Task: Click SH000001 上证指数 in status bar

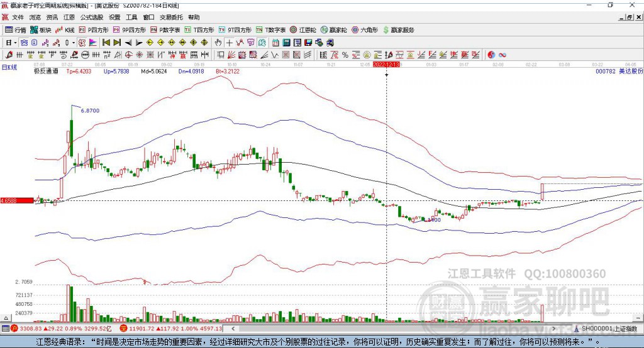Action: coord(609,329)
